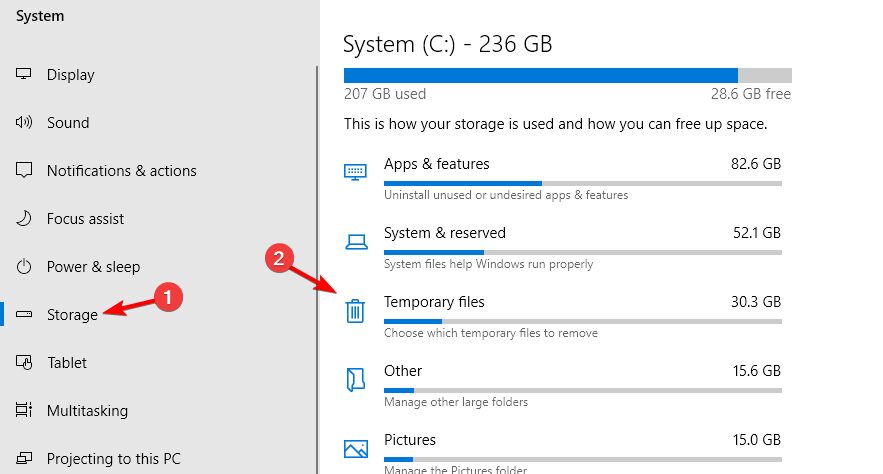Click the sidebar vertical scrollbar
This screenshot has width=883, height=474.
click(316, 250)
